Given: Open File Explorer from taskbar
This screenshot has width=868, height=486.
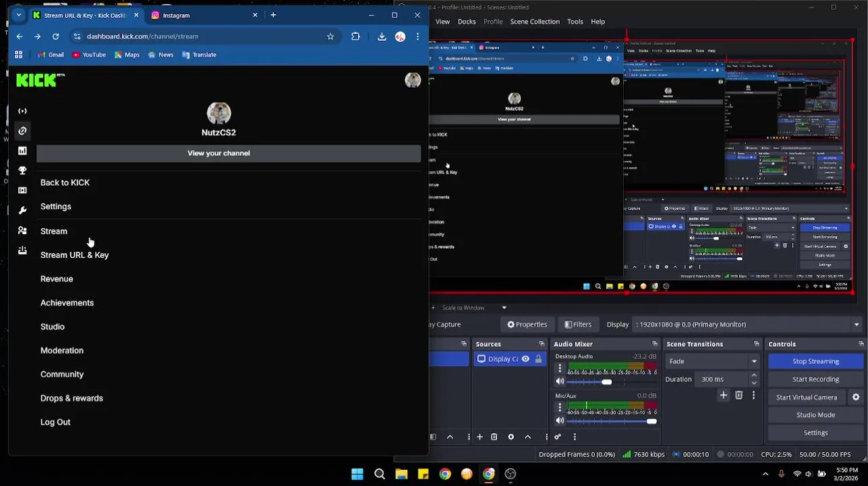Looking at the screenshot, I should pyautogui.click(x=401, y=474).
